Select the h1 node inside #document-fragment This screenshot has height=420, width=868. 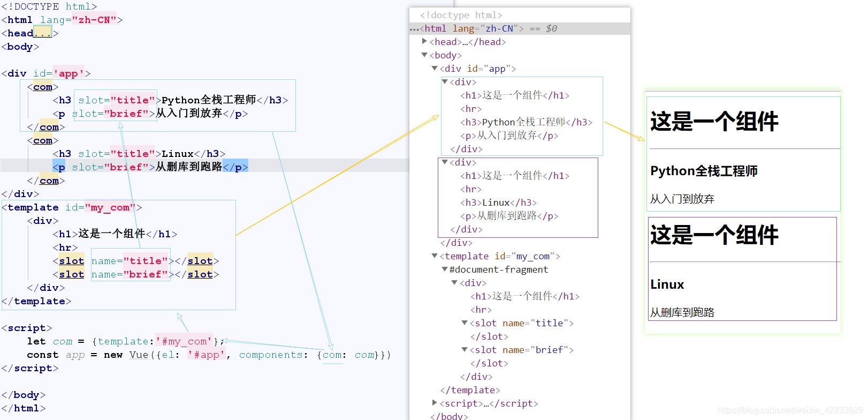[525, 296]
